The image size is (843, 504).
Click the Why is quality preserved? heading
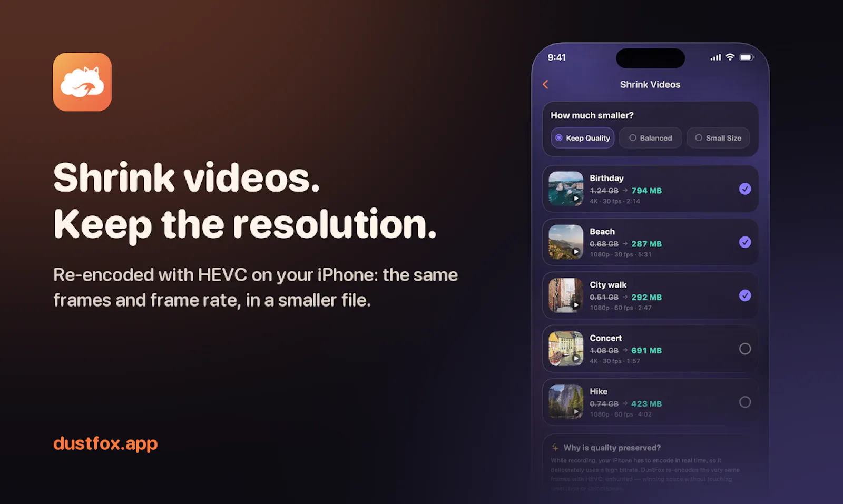(x=612, y=448)
